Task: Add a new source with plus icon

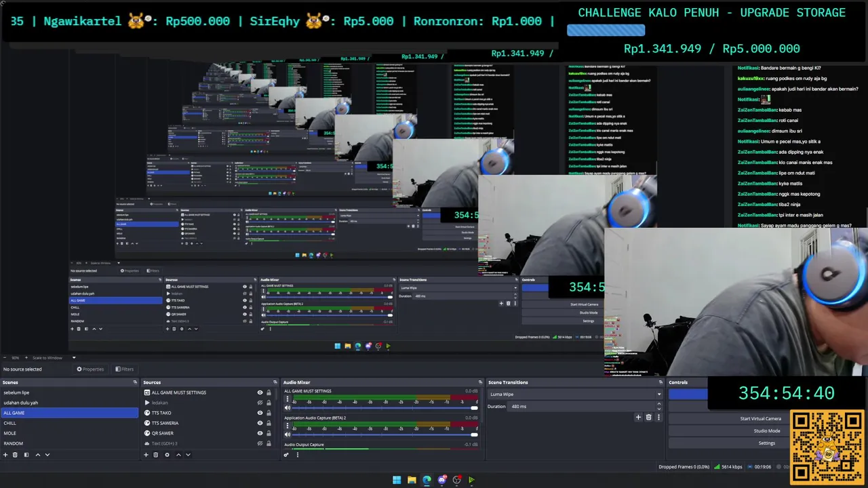Action: point(146,455)
